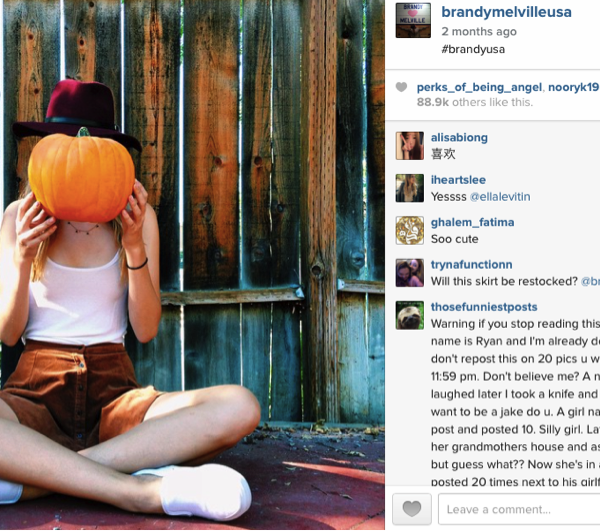Open trynafunctionn's avatar thumbnail
600x531 pixels.
click(409, 273)
